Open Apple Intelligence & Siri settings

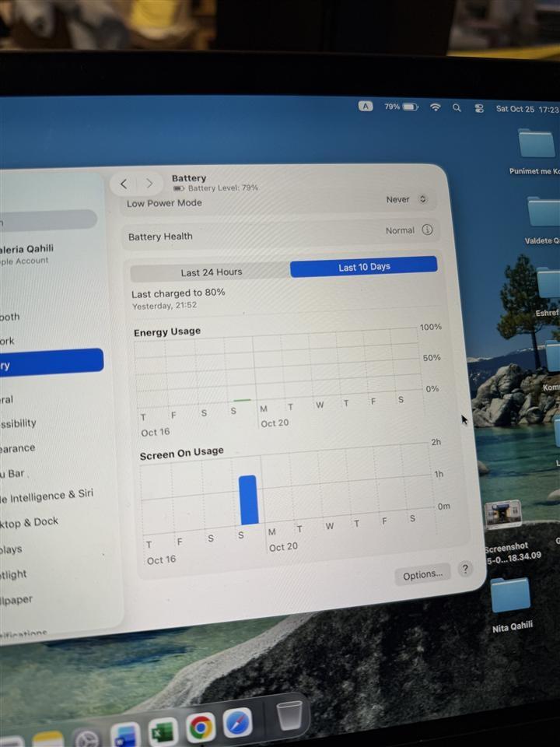tap(46, 496)
